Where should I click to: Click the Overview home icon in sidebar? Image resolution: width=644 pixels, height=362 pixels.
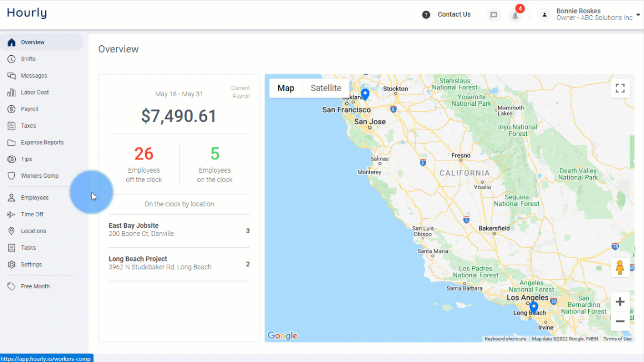click(12, 42)
